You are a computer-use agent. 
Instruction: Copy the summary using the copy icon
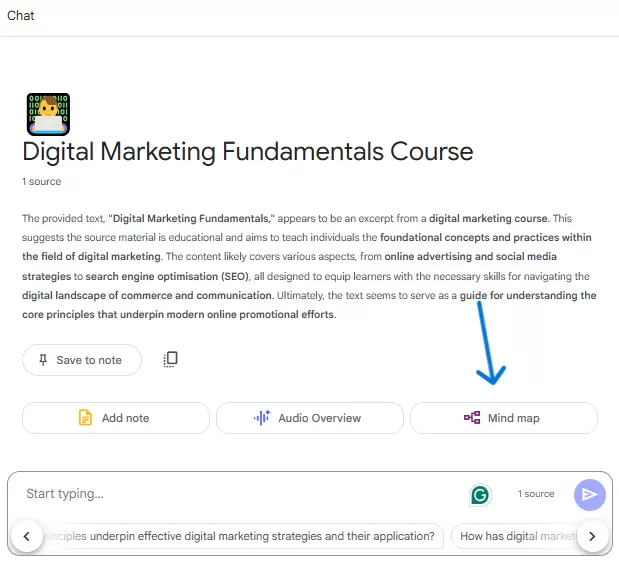[171, 359]
